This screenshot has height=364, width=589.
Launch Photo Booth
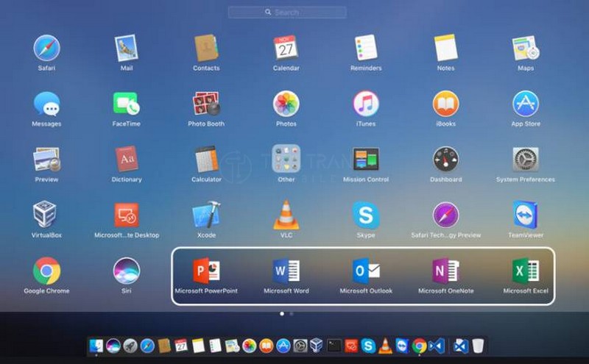[206, 104]
